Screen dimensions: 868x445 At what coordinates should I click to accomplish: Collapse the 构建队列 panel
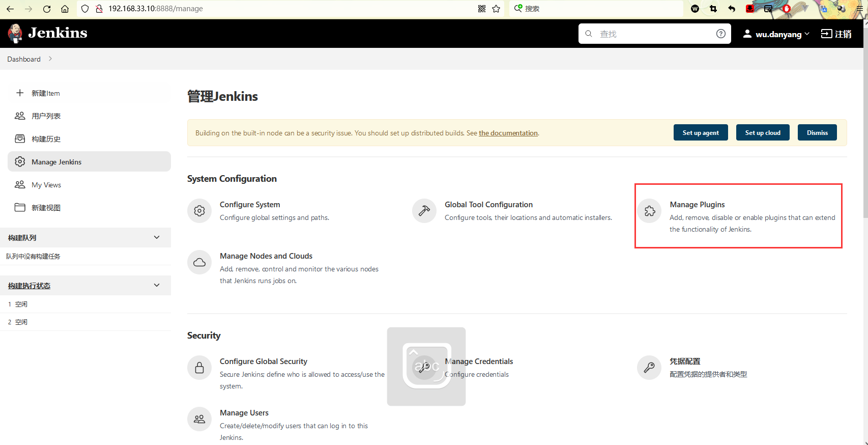[157, 237]
